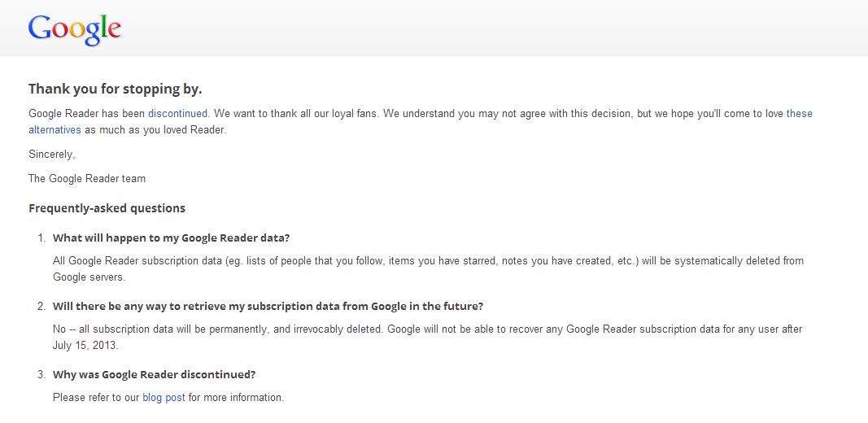Click list number 1 in the FAQ
The height and width of the screenshot is (423, 868).
click(x=41, y=238)
